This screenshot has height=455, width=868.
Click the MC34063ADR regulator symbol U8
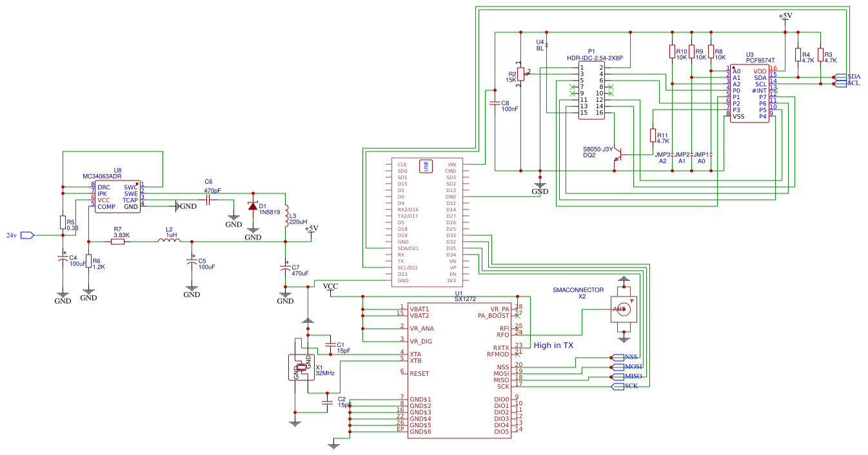click(116, 195)
